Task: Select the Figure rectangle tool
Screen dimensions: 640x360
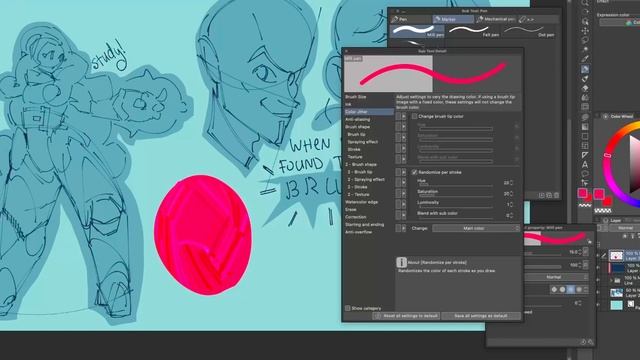Action: click(585, 136)
